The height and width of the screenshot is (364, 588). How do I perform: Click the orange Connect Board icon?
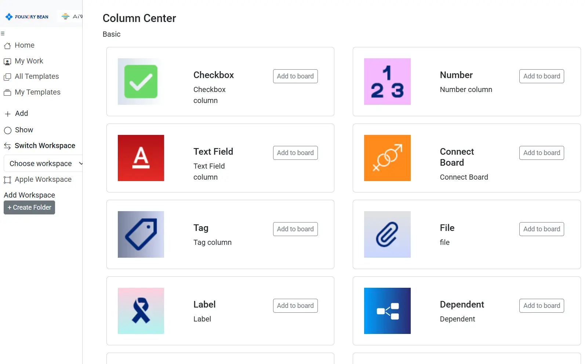pos(387,158)
